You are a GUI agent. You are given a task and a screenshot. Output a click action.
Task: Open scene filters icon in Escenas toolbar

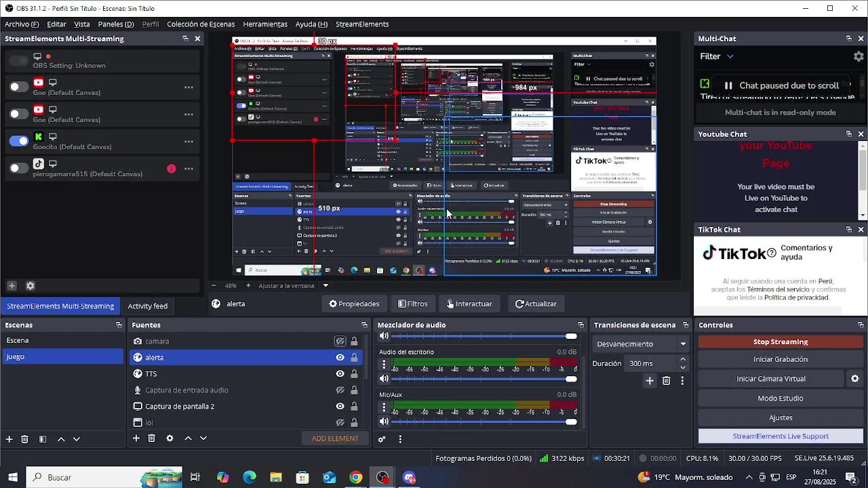42,439
